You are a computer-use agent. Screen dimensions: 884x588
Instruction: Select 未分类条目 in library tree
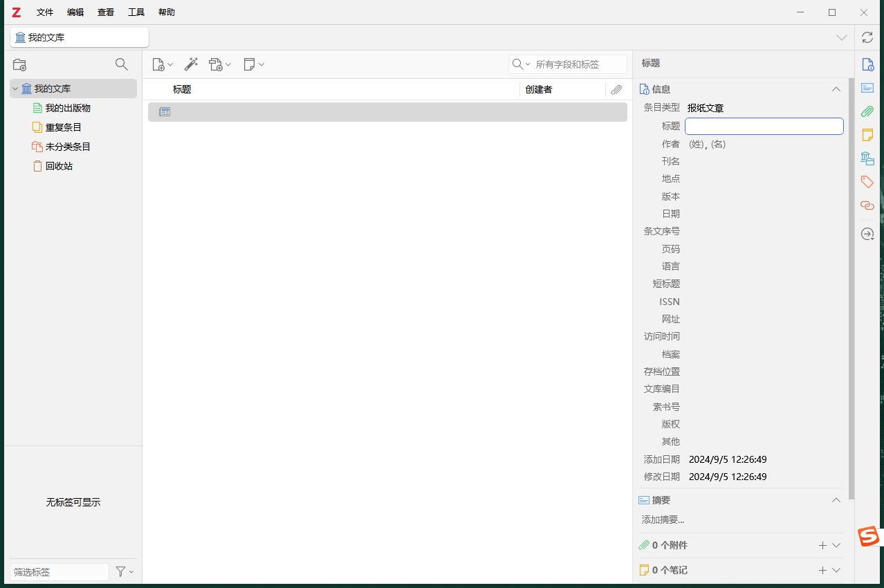pos(68,147)
